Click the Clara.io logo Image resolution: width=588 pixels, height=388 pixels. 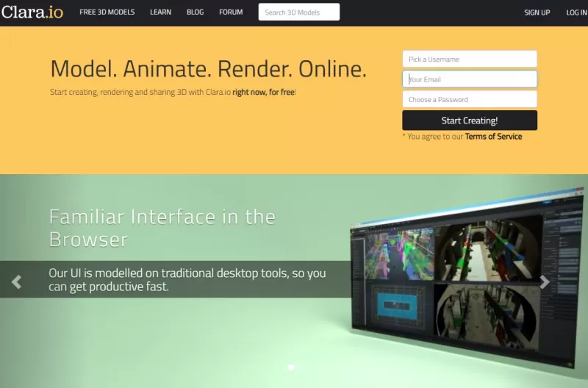click(32, 12)
